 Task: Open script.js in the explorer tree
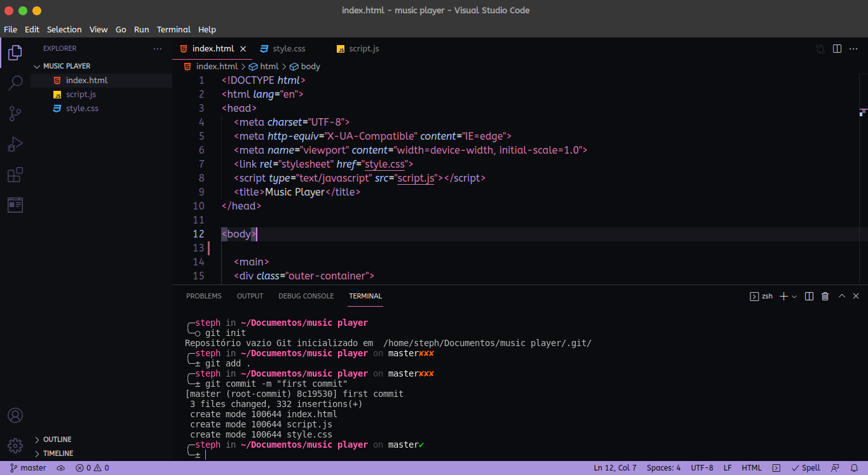click(102, 95)
